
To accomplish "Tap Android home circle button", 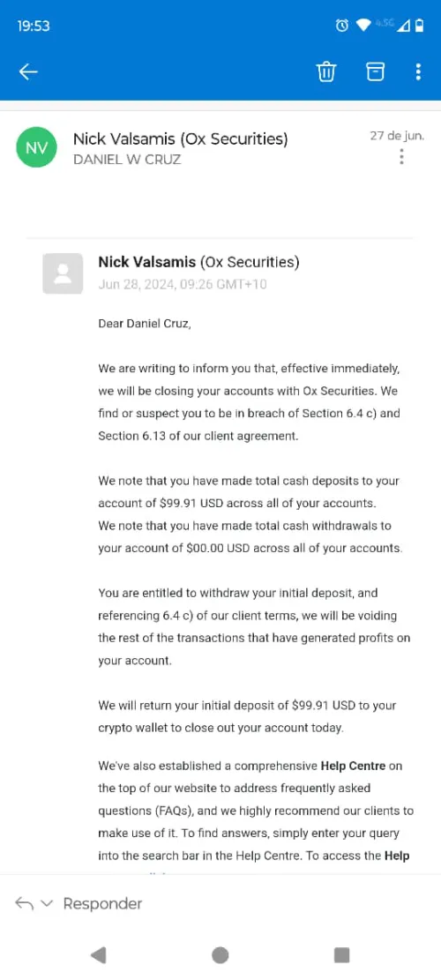I will tap(220, 955).
